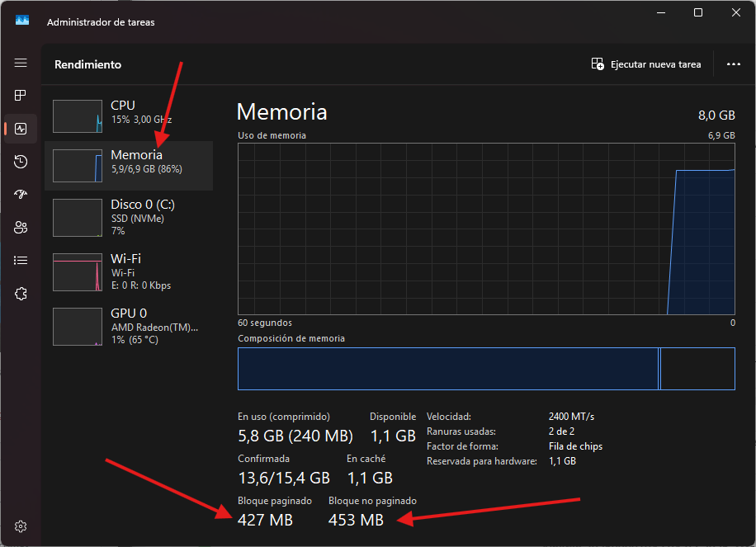Click the 2400 MT/s speed value
The image size is (756, 547).
point(571,417)
